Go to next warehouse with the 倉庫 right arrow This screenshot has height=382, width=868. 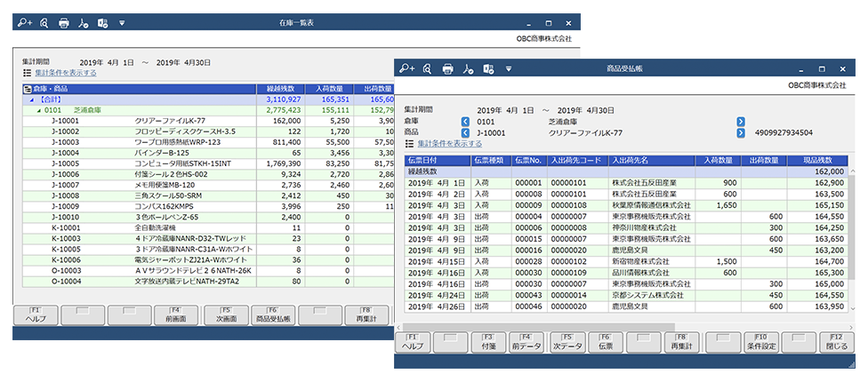click(x=741, y=122)
